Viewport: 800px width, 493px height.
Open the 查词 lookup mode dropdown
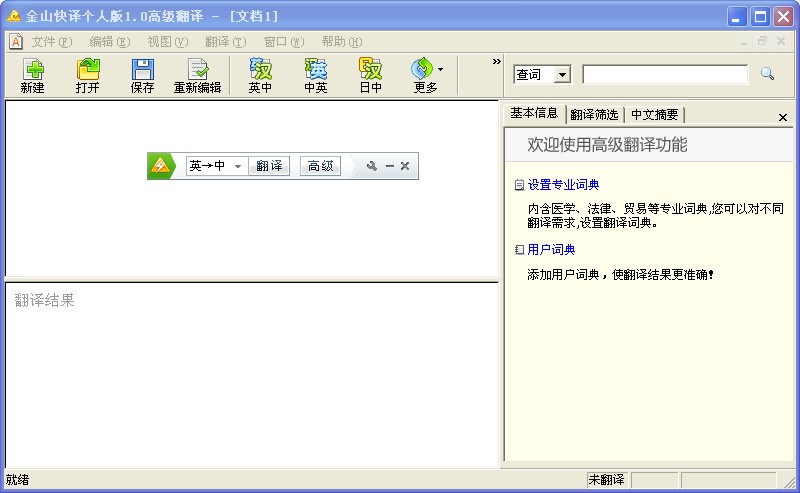point(562,75)
